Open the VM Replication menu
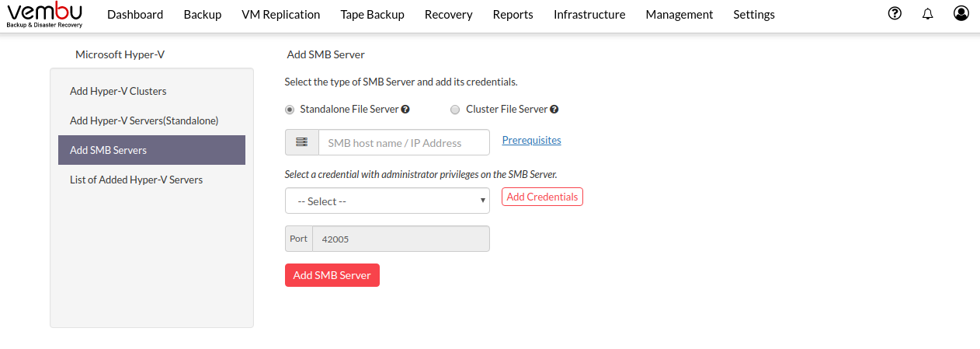The height and width of the screenshot is (349, 980). tap(281, 14)
